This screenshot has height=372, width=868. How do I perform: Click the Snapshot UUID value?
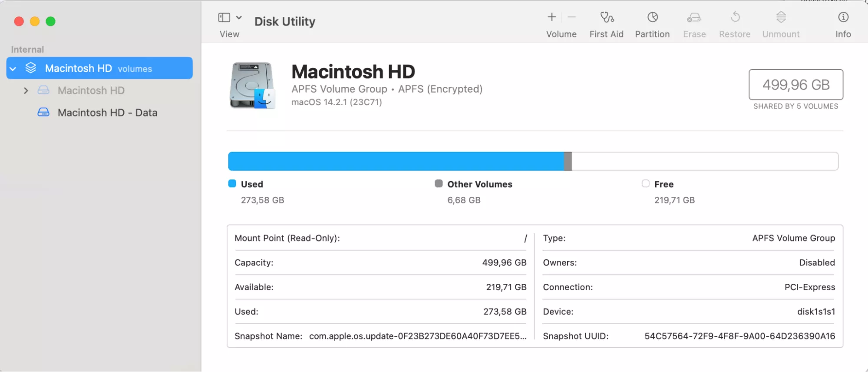[739, 336]
